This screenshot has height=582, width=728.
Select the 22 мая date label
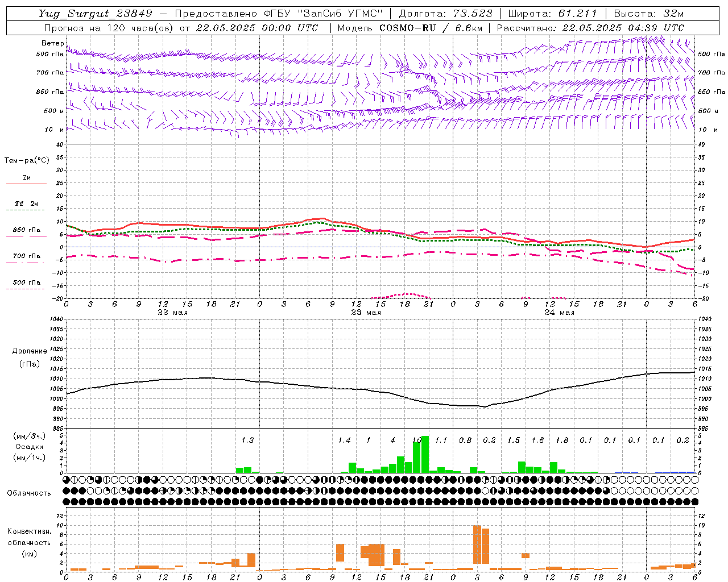(173, 313)
